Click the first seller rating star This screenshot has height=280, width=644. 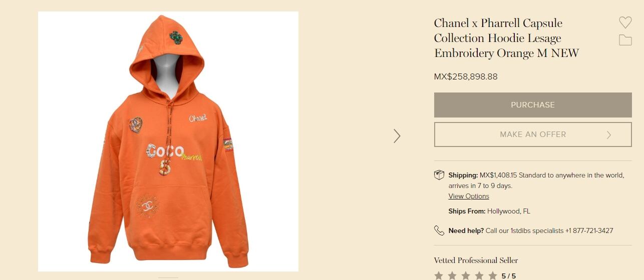[439, 275]
